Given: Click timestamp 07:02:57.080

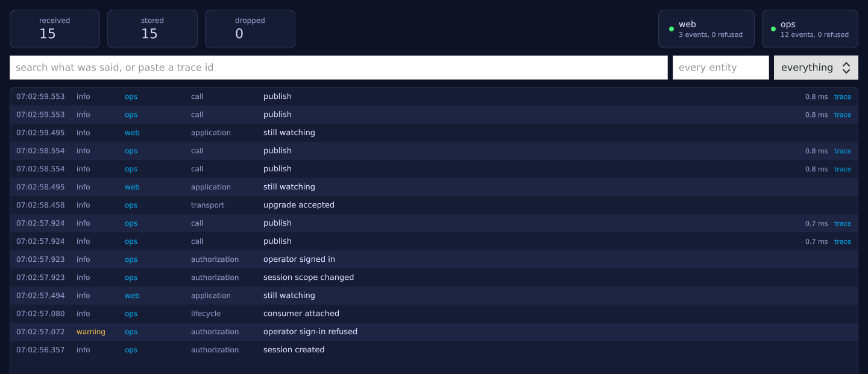Looking at the screenshot, I should pos(40,314).
